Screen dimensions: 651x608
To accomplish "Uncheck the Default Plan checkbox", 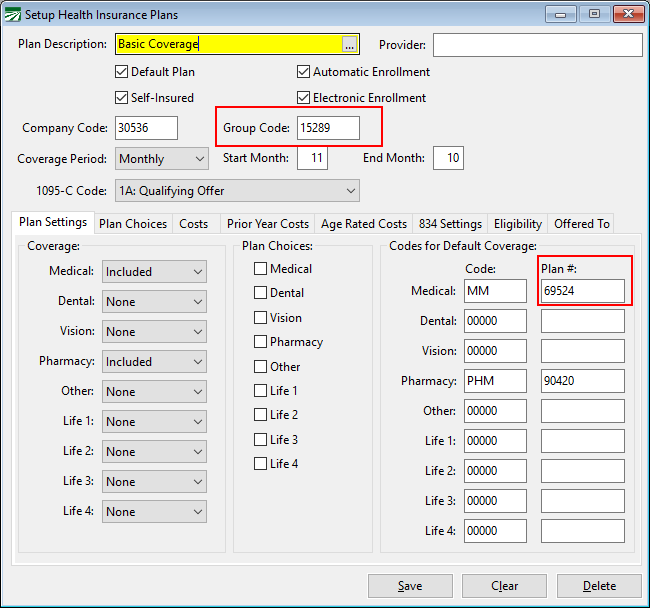I will [x=122, y=72].
